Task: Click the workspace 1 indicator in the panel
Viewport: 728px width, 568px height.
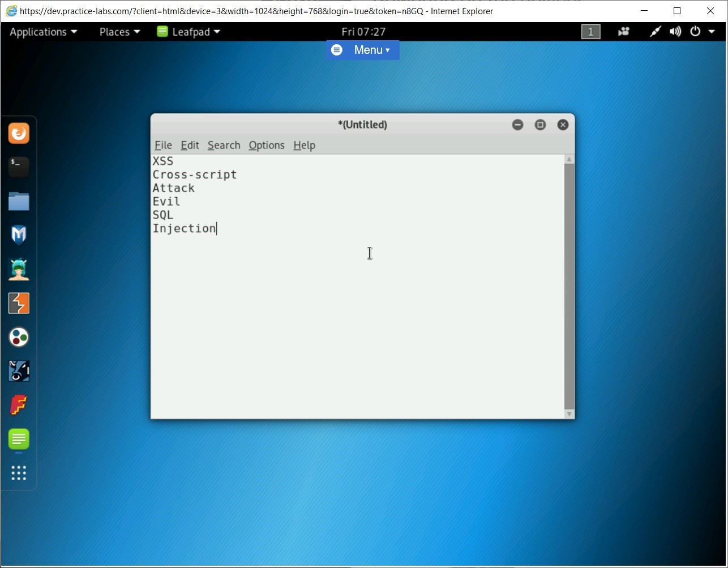Action: pos(590,32)
